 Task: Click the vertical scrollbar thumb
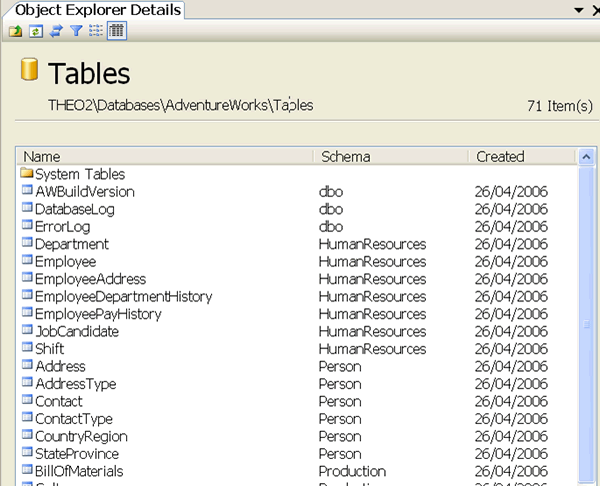coord(586,325)
